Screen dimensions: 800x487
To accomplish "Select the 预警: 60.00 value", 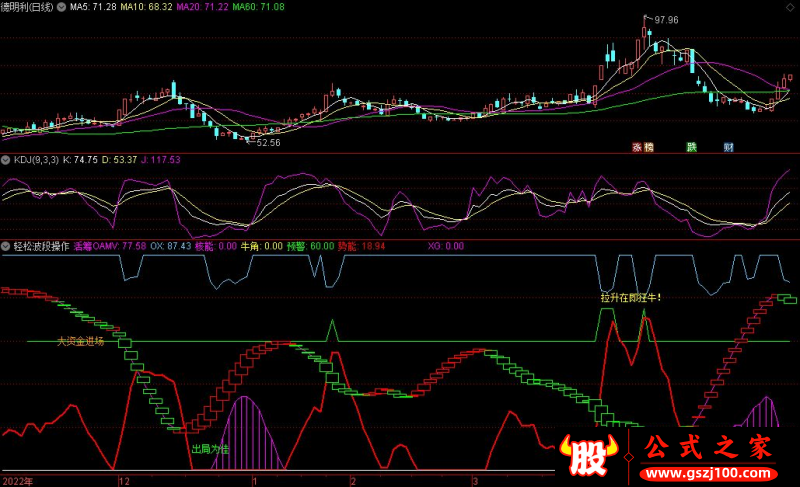I will (311, 246).
